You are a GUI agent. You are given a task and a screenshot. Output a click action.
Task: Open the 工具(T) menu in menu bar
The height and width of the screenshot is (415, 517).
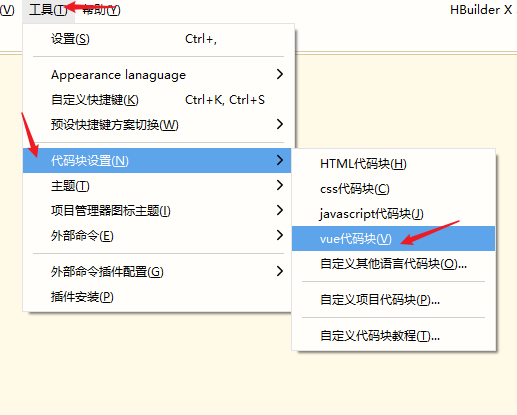49,10
